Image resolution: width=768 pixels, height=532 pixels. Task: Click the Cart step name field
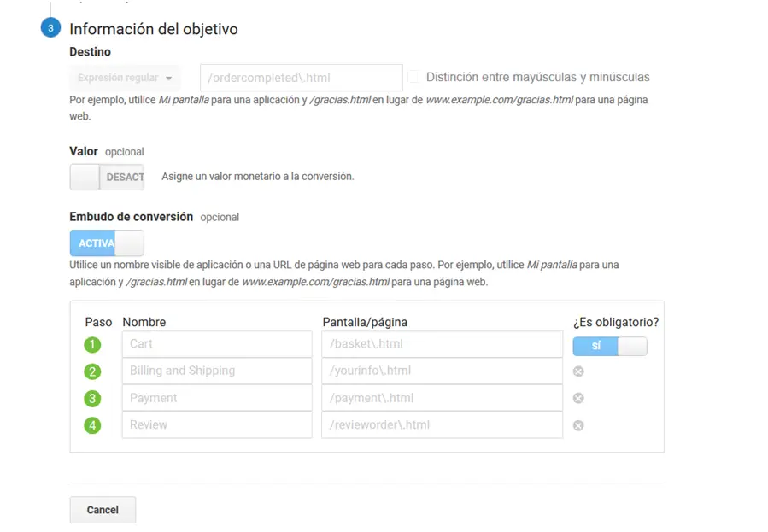pos(216,344)
